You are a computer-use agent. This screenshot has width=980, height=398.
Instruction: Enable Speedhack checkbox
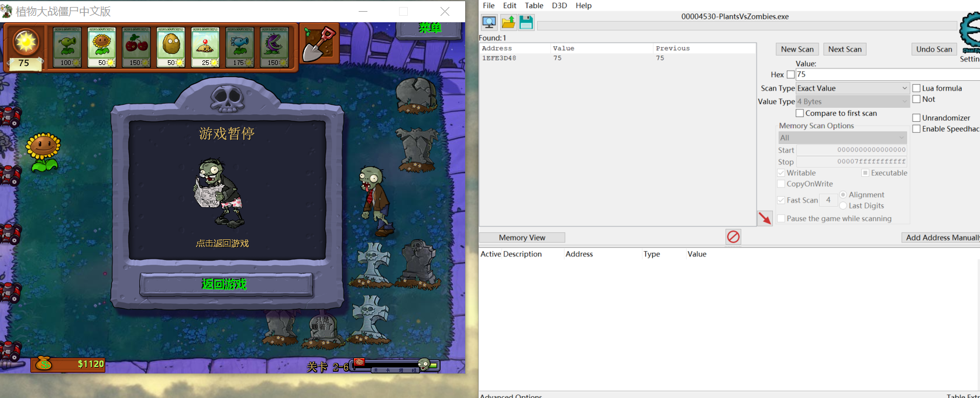(916, 129)
